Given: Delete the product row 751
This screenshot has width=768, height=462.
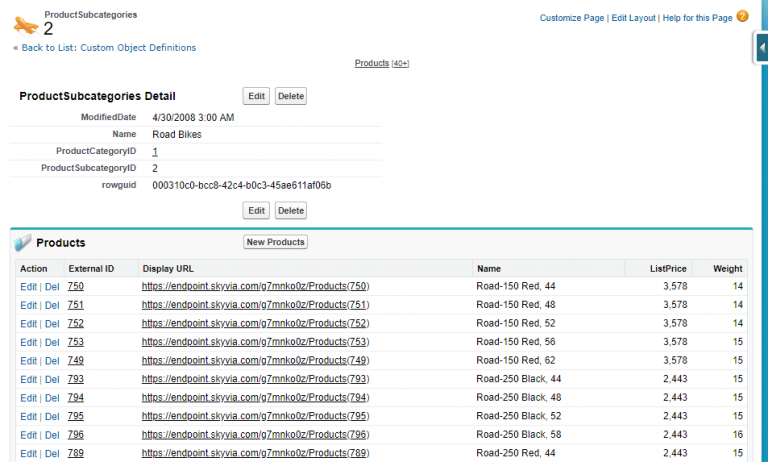Looking at the screenshot, I should click(52, 305).
